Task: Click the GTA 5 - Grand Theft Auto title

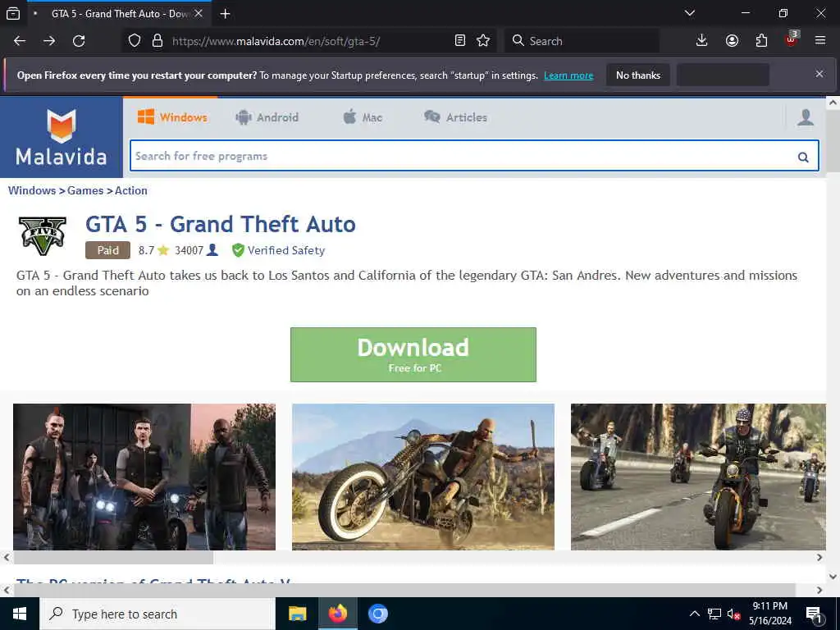Action: pyautogui.click(x=220, y=225)
